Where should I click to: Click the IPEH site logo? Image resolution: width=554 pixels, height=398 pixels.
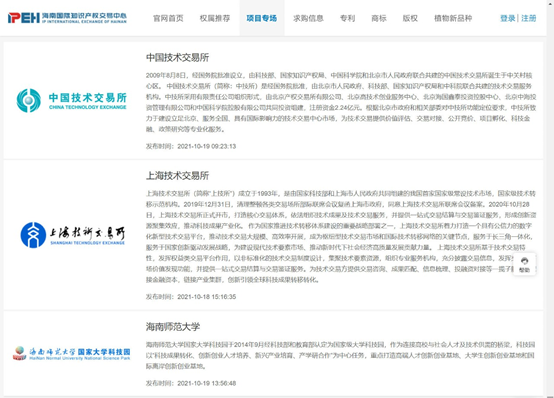pyautogui.click(x=67, y=18)
